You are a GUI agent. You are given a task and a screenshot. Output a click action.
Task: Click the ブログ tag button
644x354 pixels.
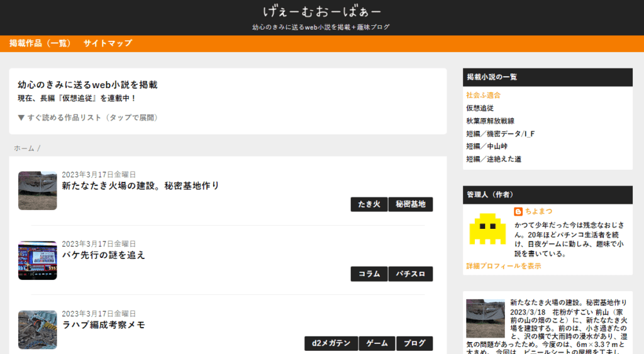414,343
